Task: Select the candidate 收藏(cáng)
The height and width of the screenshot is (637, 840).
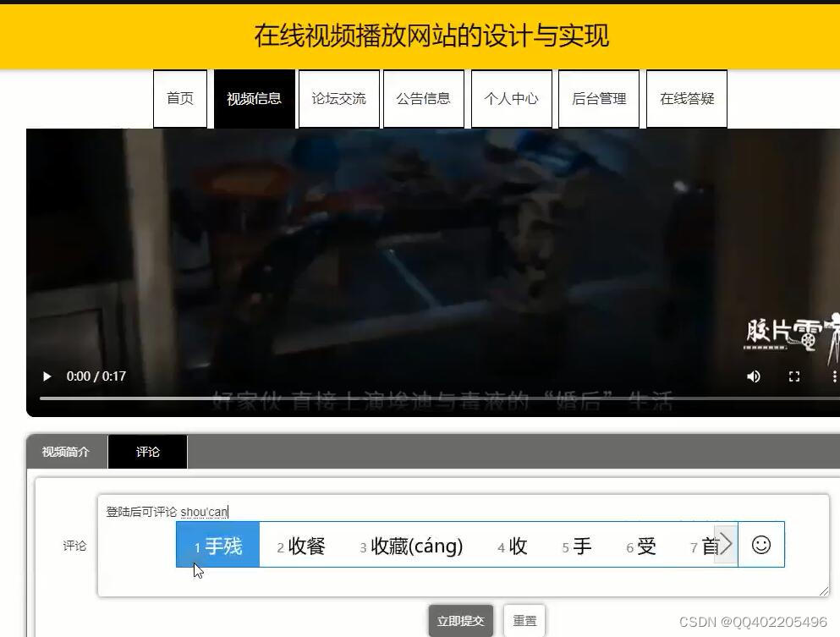Action: (x=413, y=546)
